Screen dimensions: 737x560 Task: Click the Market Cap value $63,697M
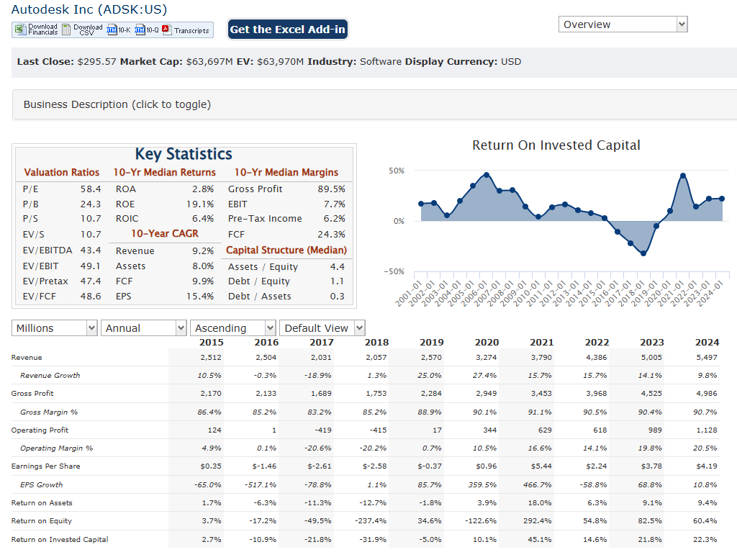click(x=209, y=62)
